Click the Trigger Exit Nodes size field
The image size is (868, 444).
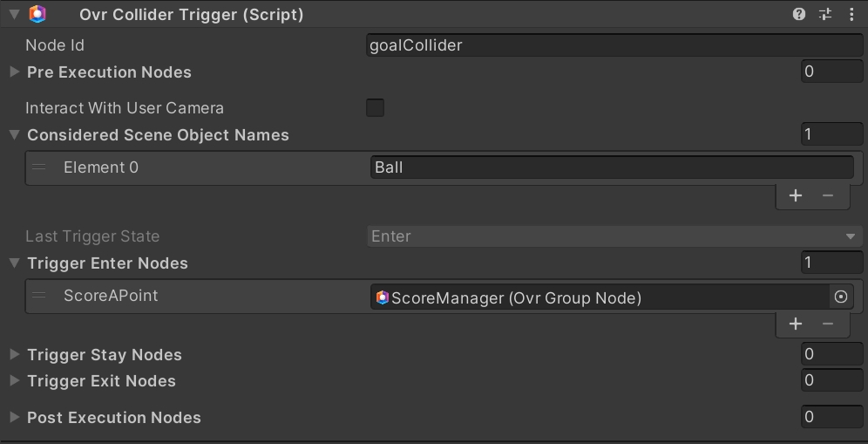coord(831,380)
